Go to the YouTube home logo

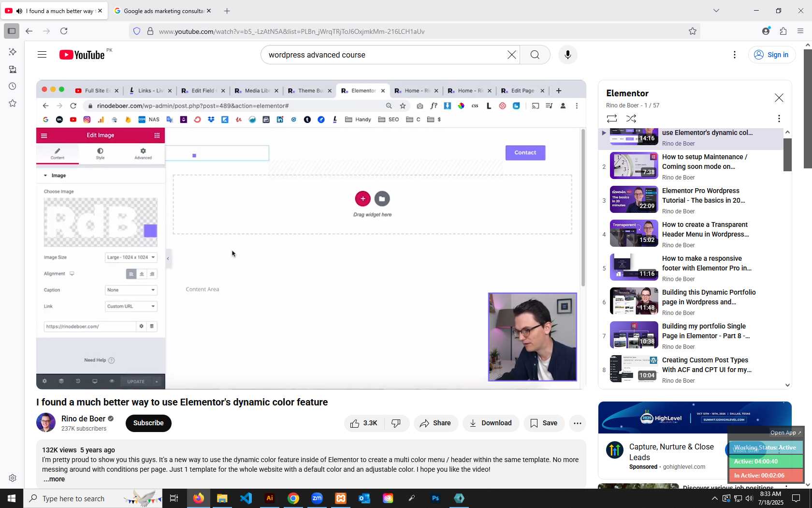pyautogui.click(x=82, y=55)
